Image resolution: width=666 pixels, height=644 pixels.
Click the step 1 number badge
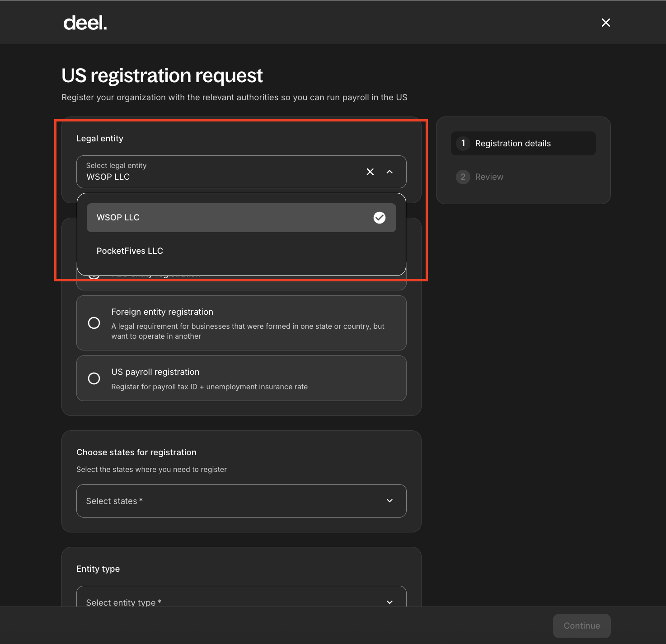[463, 143]
